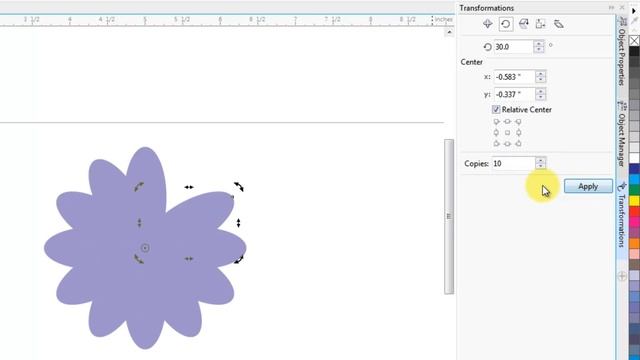Pick the white color swatch

pos(634,158)
